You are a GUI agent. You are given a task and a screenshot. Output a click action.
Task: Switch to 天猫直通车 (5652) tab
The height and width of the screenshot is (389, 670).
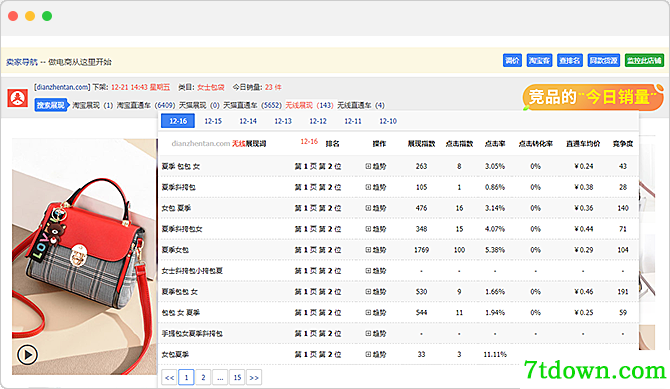click(252, 105)
